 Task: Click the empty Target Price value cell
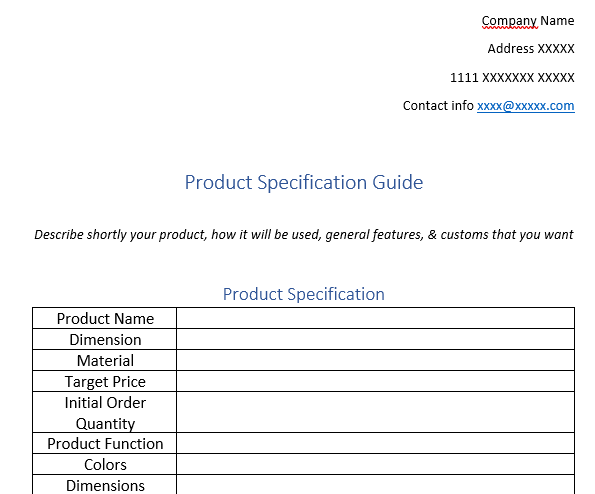(375, 381)
